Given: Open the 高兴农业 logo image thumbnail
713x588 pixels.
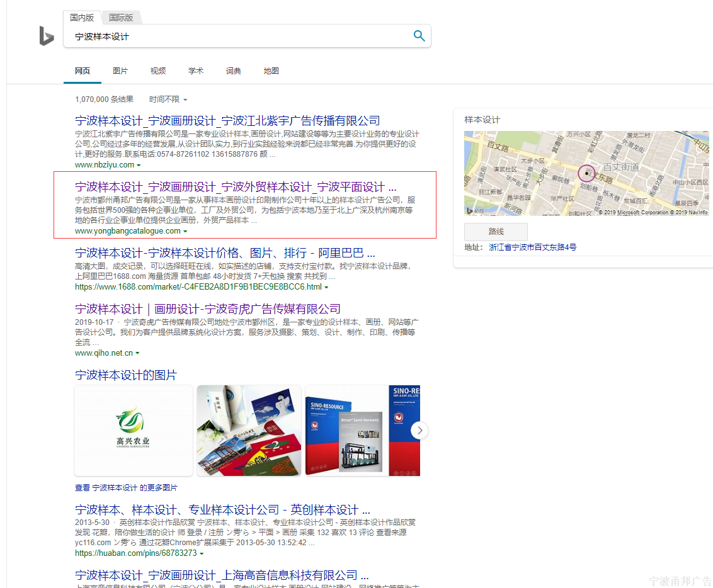Looking at the screenshot, I should click(x=134, y=431).
